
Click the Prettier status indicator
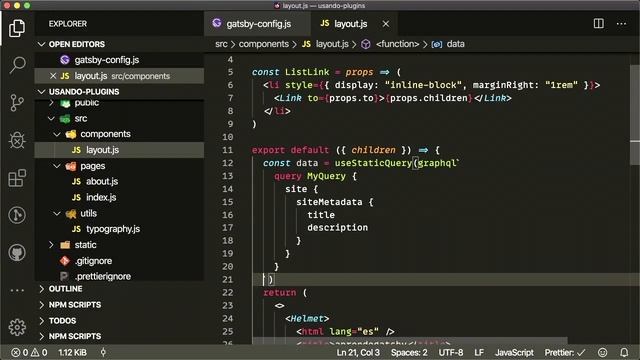pyautogui.click(x=565, y=352)
